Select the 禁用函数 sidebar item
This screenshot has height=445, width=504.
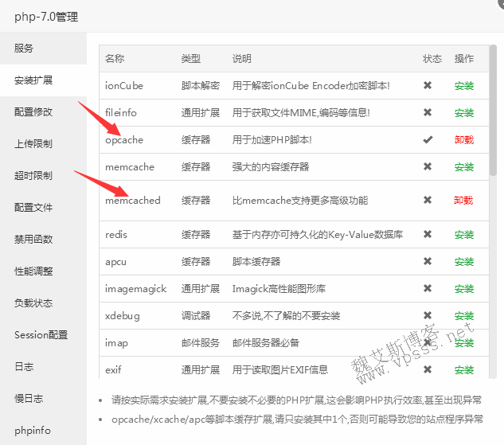tap(33, 239)
